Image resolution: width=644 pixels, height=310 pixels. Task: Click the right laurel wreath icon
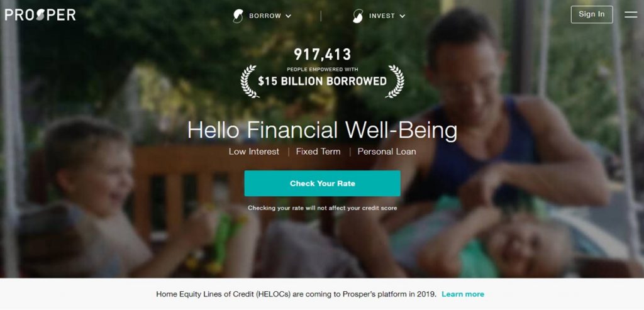pos(395,81)
